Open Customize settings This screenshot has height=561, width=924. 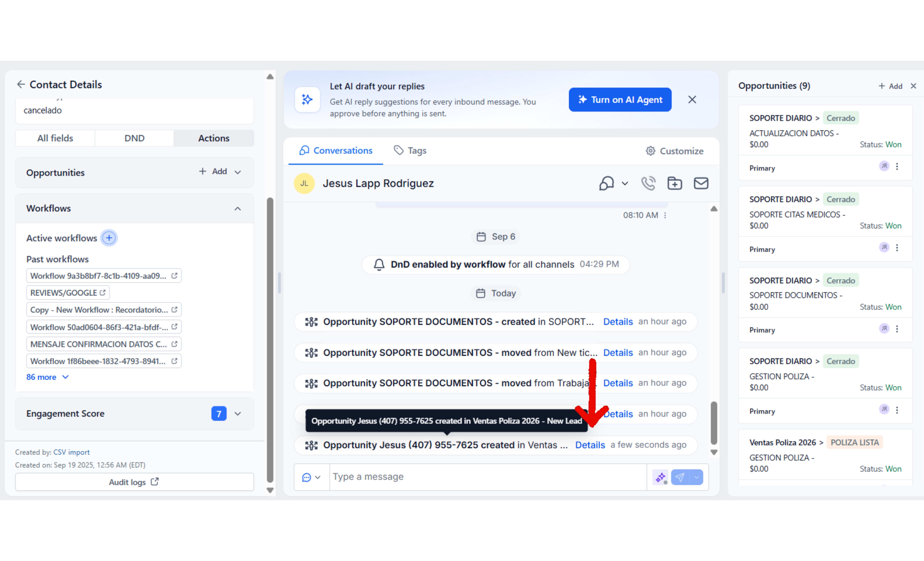pos(675,151)
